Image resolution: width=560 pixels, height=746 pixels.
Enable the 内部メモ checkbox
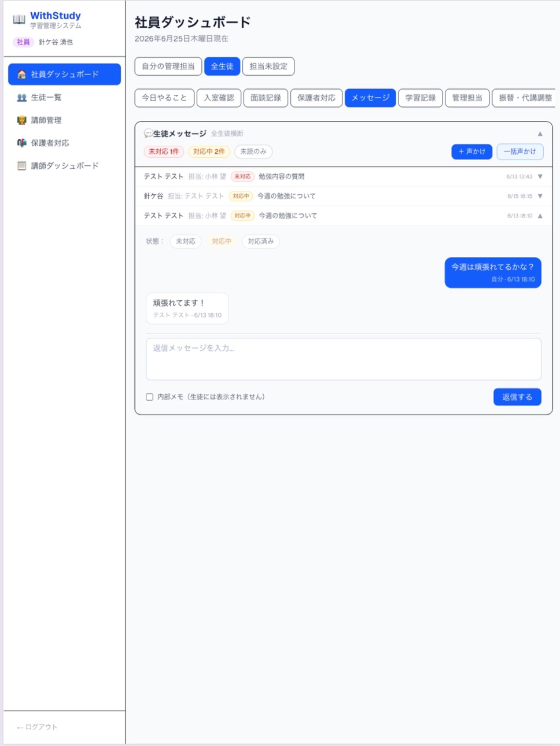pos(150,397)
